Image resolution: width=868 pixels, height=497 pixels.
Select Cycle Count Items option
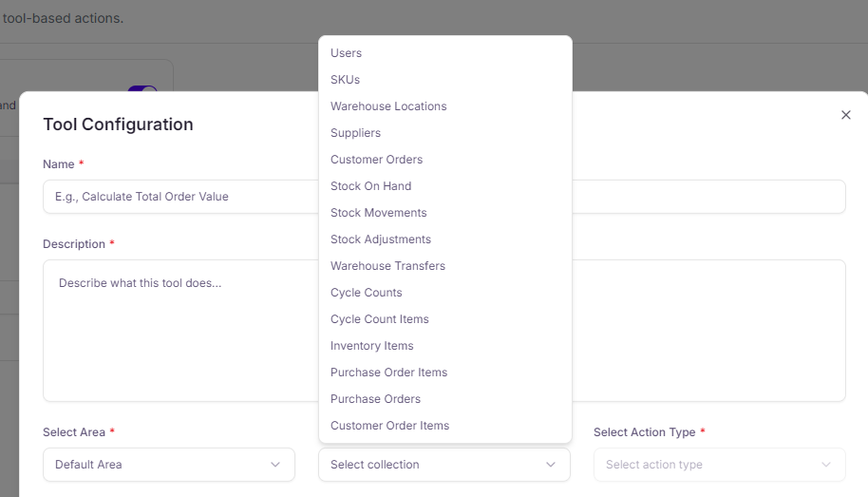pyautogui.click(x=380, y=319)
